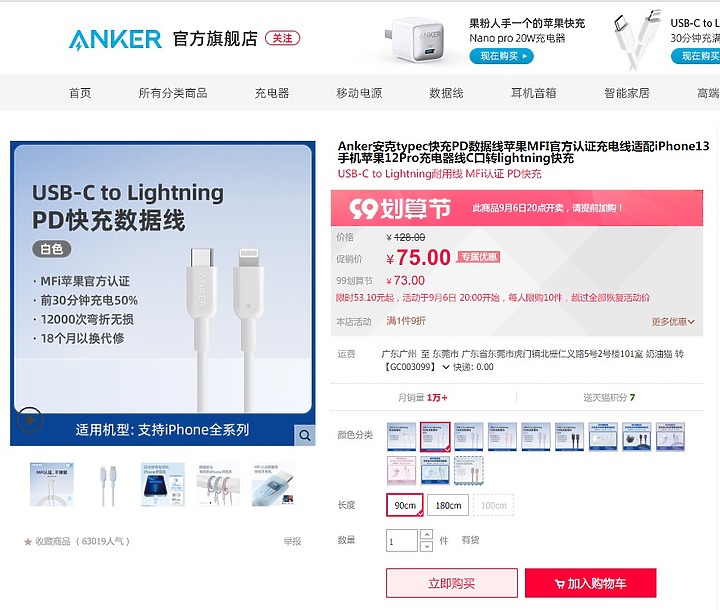
Task: Click the star icon to favorite the product
Action: point(28,542)
